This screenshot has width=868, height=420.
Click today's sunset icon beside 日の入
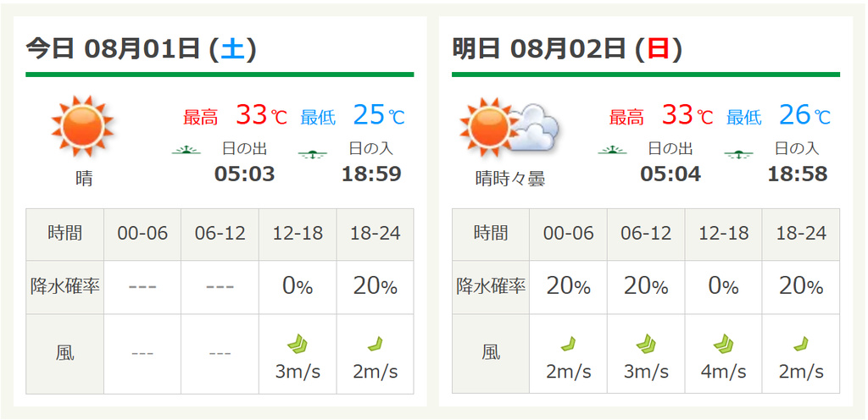tap(313, 154)
